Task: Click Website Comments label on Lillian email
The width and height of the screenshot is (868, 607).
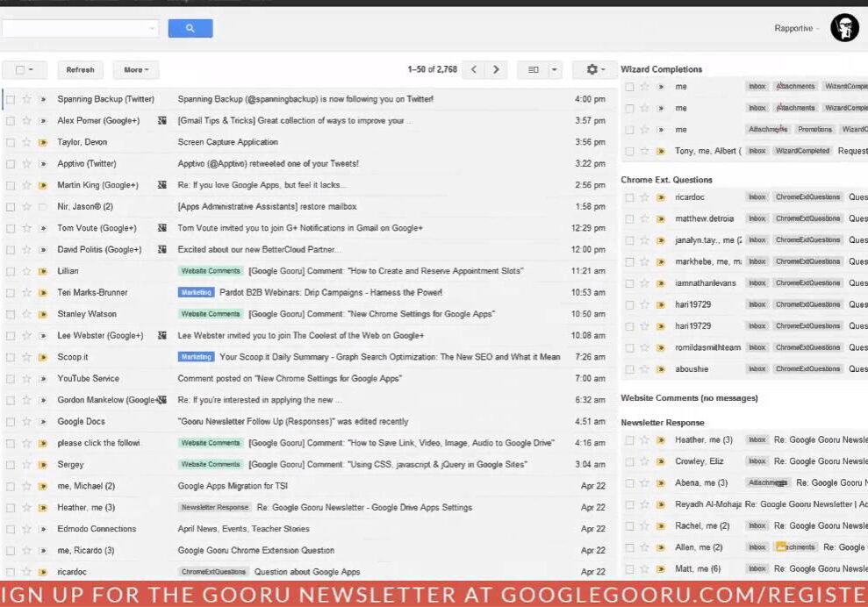Action: (x=211, y=271)
